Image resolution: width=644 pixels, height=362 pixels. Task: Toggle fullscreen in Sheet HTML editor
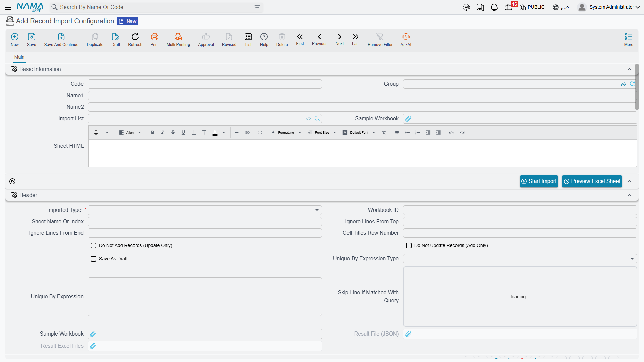(x=260, y=133)
